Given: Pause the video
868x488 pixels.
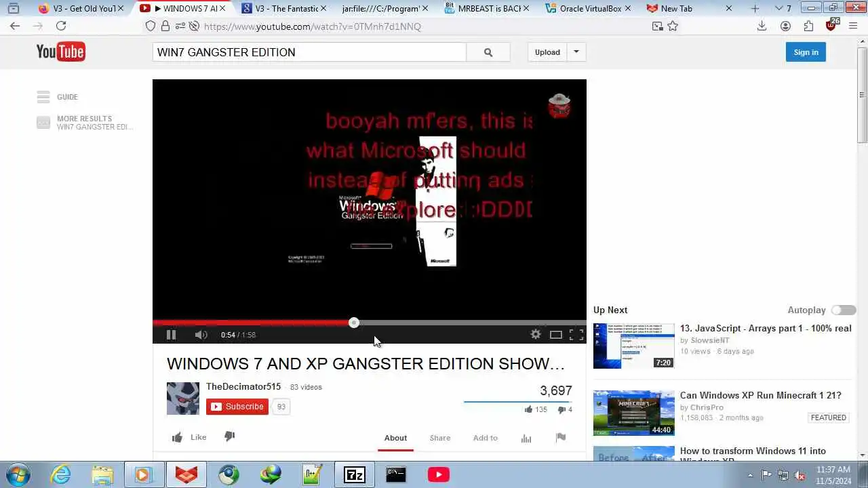Looking at the screenshot, I should 171,335.
